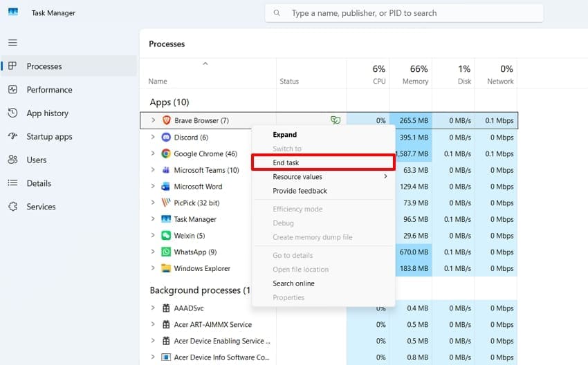Click the Brave Browser efficiency leaf icon
Viewport: 588px width, 365px height.
[336, 120]
